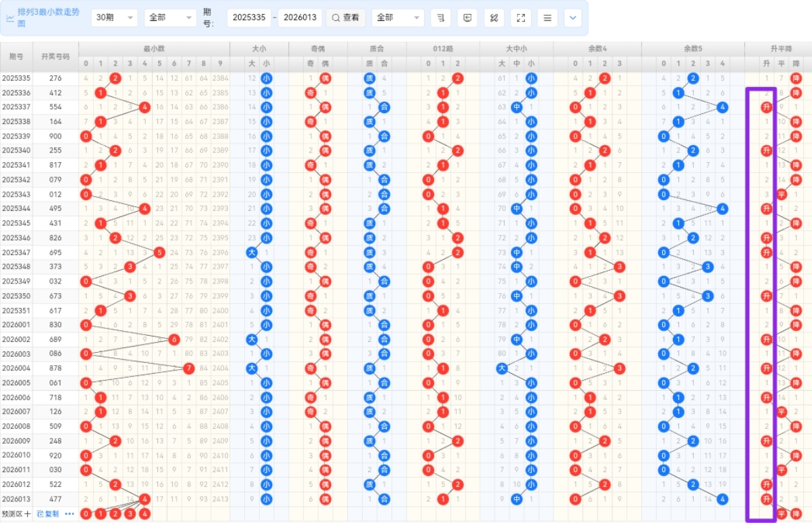Toggle prediction ball 3 in the 预测区 row

click(x=130, y=514)
